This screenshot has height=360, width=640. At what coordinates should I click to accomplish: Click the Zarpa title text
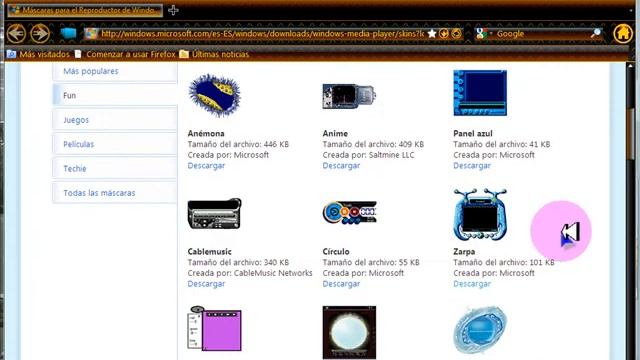464,251
